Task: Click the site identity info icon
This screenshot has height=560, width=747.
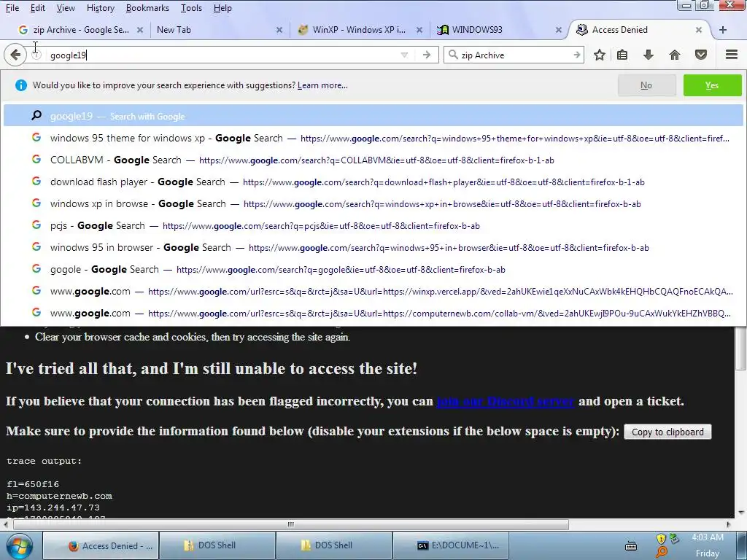Action: pos(36,55)
